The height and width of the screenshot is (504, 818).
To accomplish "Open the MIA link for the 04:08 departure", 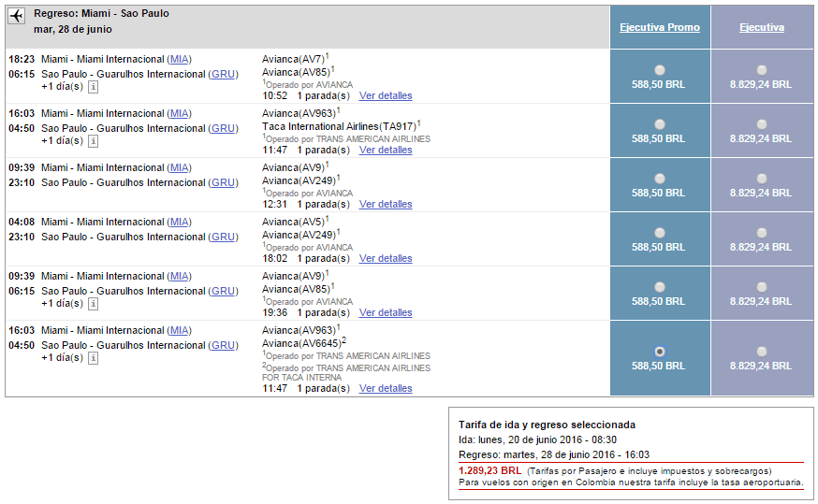I will coord(180,222).
